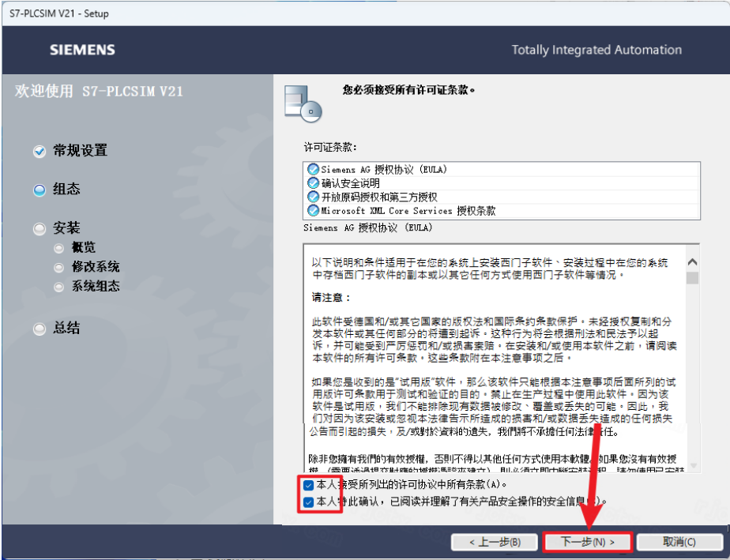Go back with 上一步(B) button

(x=495, y=542)
